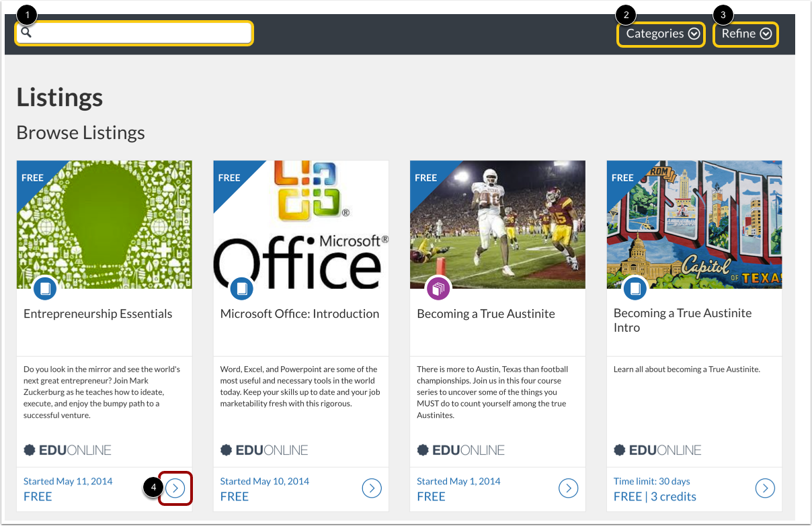Click the purple program icon on Austinite card
This screenshot has height=526, width=812.
tap(438, 290)
